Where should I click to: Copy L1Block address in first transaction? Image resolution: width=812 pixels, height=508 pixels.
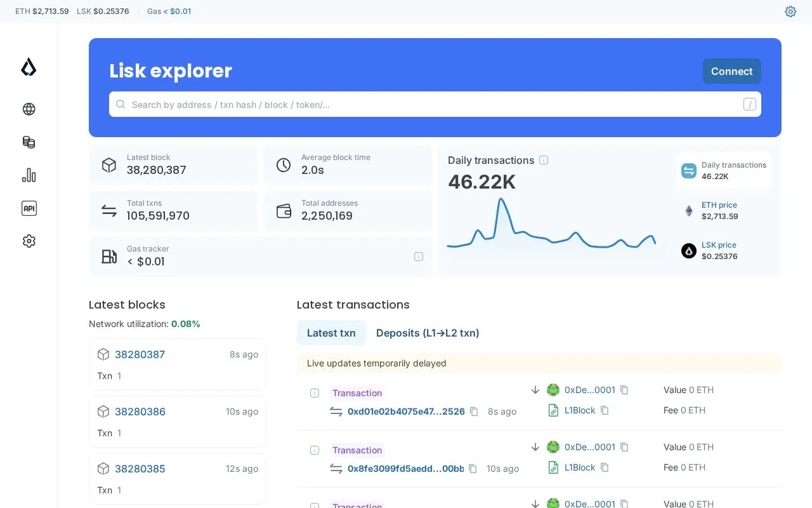[x=605, y=410]
